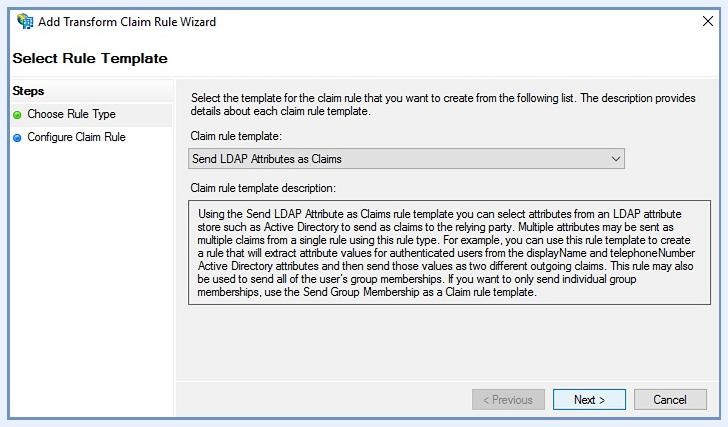
Task: Click empty area below the Steps list
Action: coord(90,280)
